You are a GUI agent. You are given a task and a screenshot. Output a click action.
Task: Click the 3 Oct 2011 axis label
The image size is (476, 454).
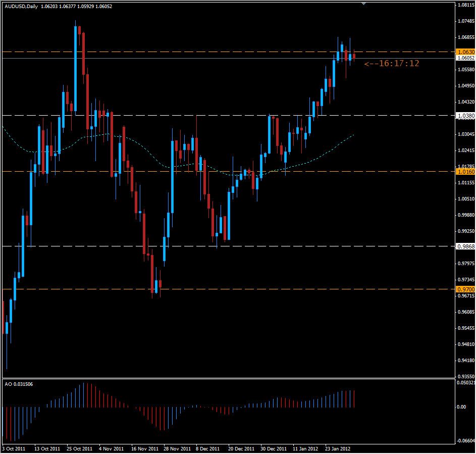(x=13, y=448)
